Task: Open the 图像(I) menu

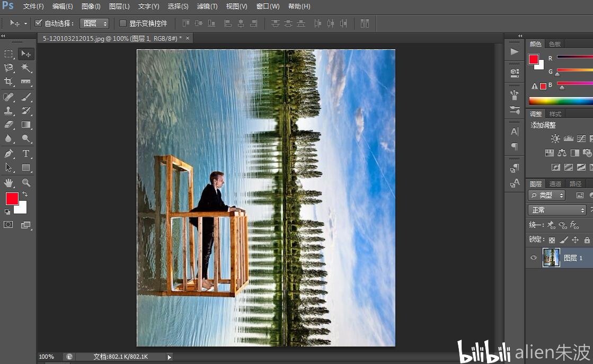Action: coord(91,6)
